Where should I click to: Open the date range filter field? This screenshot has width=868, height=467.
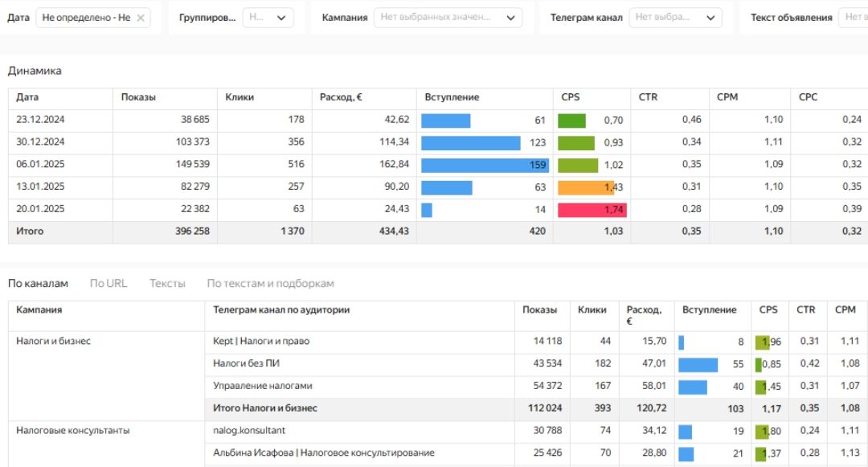pos(93,18)
